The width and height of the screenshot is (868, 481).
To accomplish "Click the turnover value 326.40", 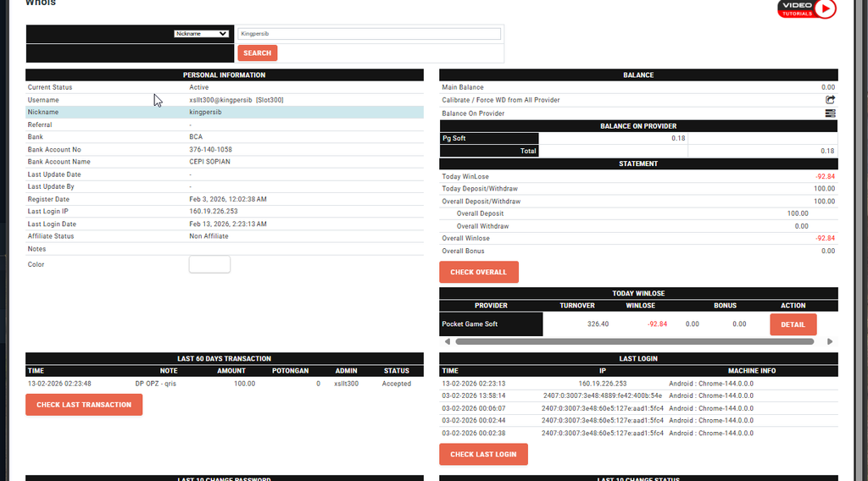I will [x=598, y=324].
